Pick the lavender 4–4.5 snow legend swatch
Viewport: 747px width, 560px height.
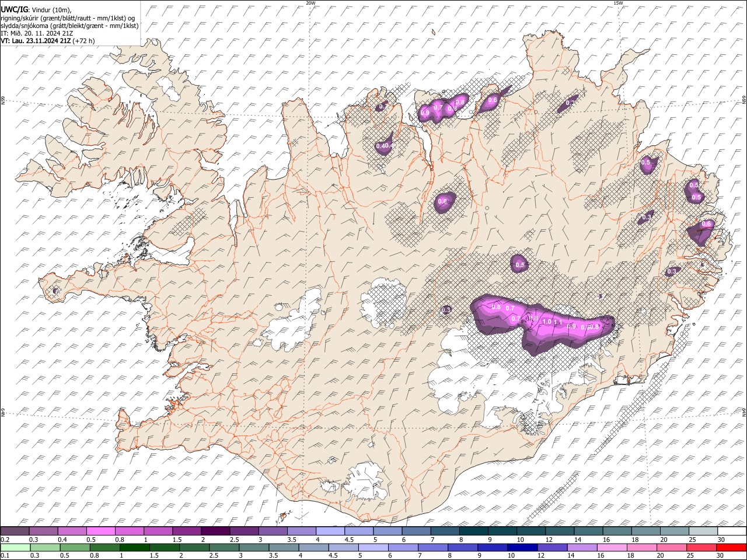tap(330, 531)
